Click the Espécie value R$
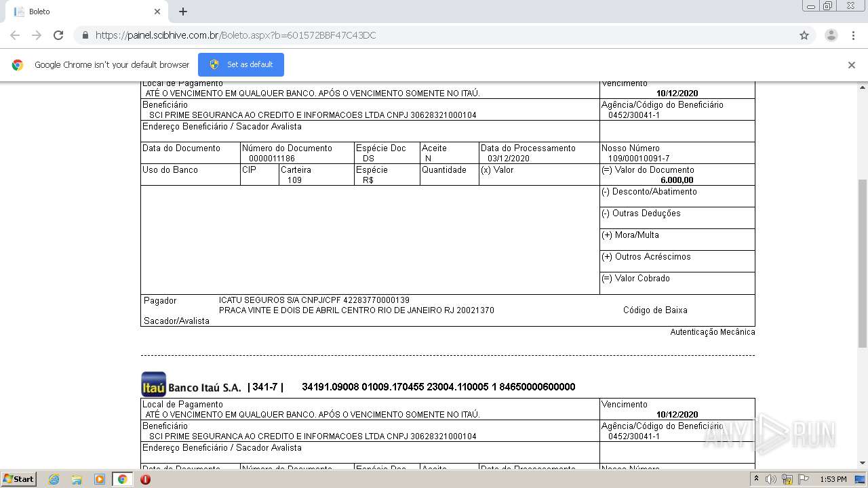Image resolution: width=868 pixels, height=488 pixels. coord(368,180)
